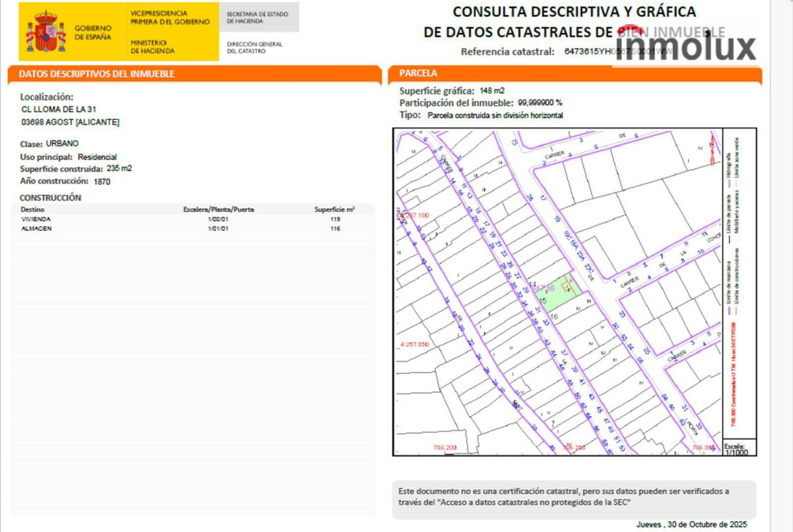This screenshot has height=532, width=793.
Task: Select the Parcela section header
Action: point(418,73)
